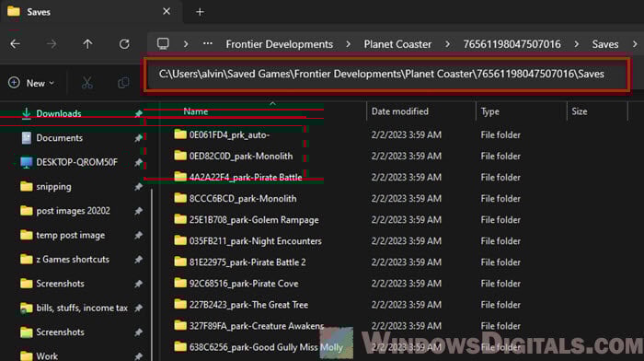Select folder 327F89FA_park-Creature Awakens
Screen dimensions: 644x361
pos(257,326)
